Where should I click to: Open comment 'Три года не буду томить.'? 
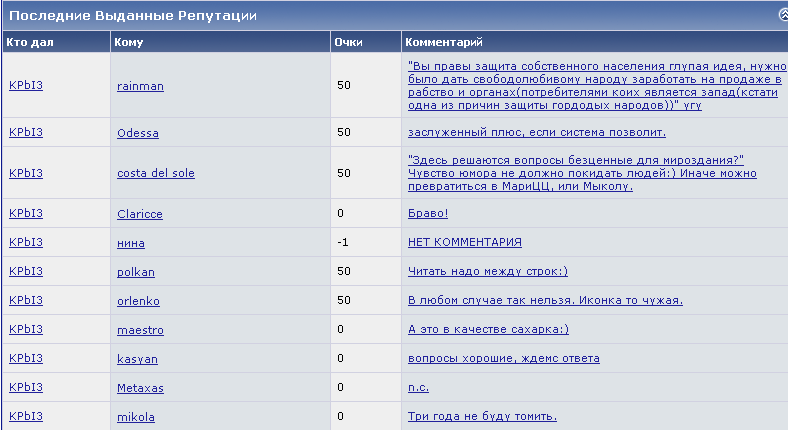(482, 416)
